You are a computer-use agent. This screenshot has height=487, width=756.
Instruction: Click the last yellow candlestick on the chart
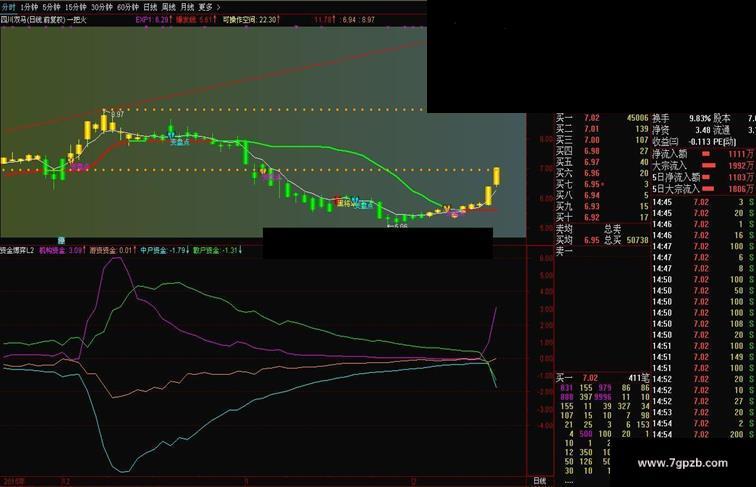[496, 176]
